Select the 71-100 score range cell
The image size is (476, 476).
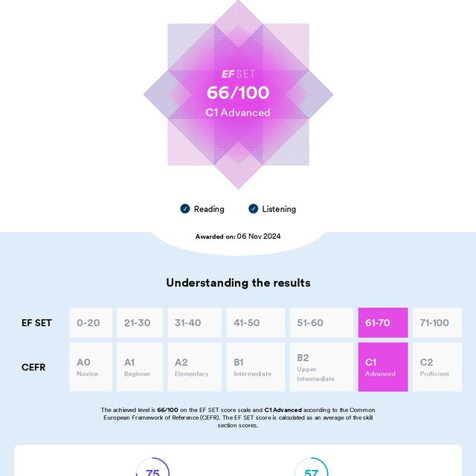tap(437, 323)
